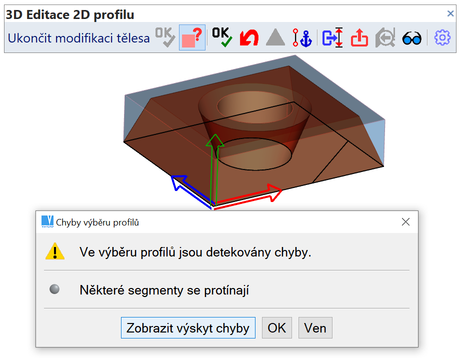Toggle the red square question mark icon

pos(192,37)
